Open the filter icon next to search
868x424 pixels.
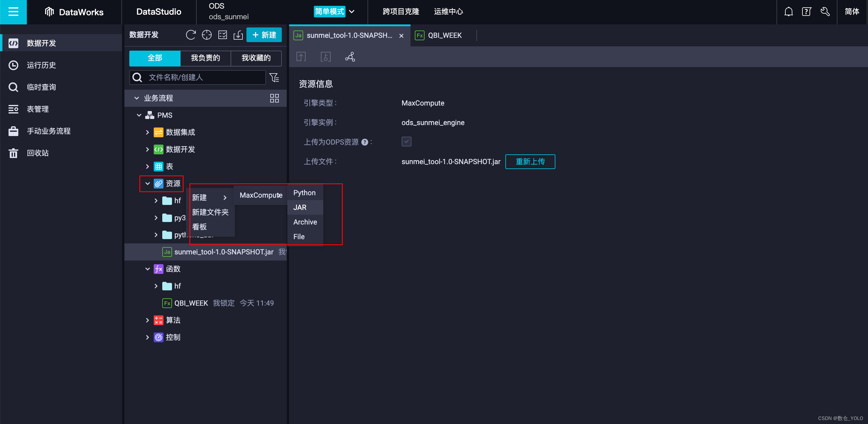[x=274, y=77]
